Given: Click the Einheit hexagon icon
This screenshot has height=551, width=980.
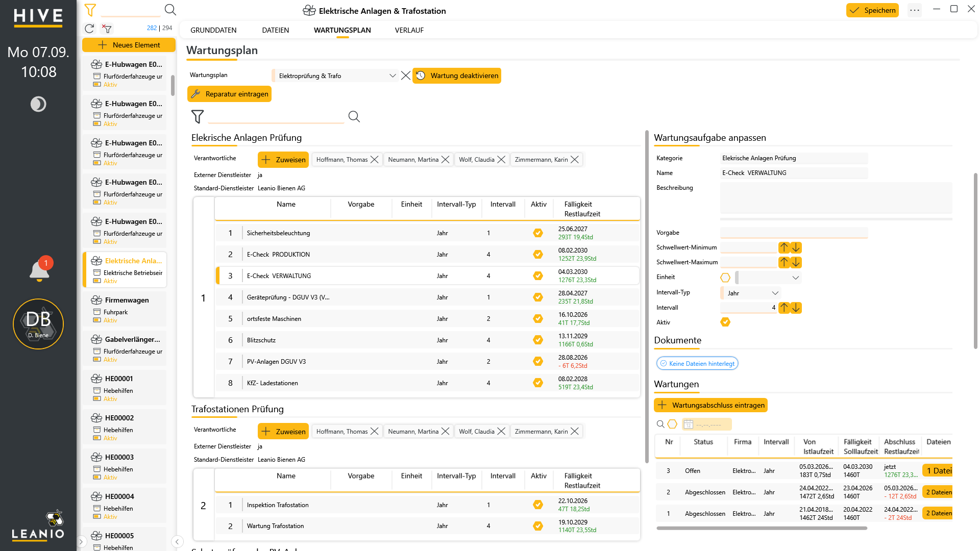Looking at the screenshot, I should (x=725, y=278).
